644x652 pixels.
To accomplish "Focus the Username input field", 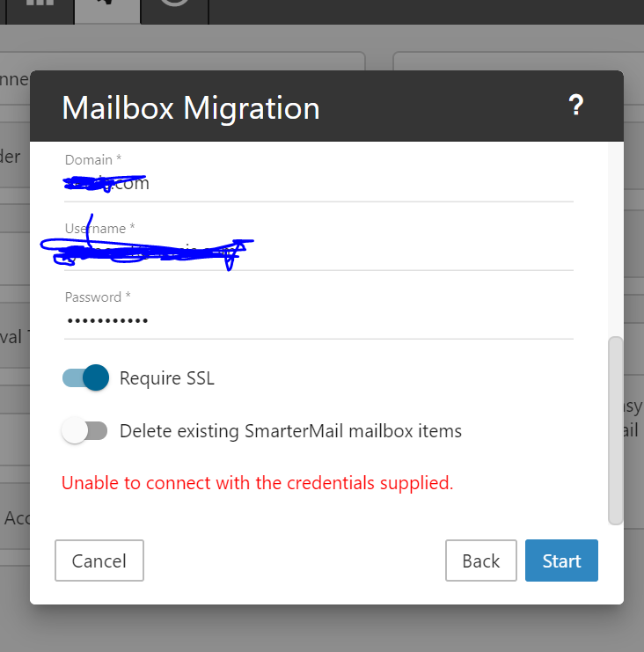I will tap(318, 253).
